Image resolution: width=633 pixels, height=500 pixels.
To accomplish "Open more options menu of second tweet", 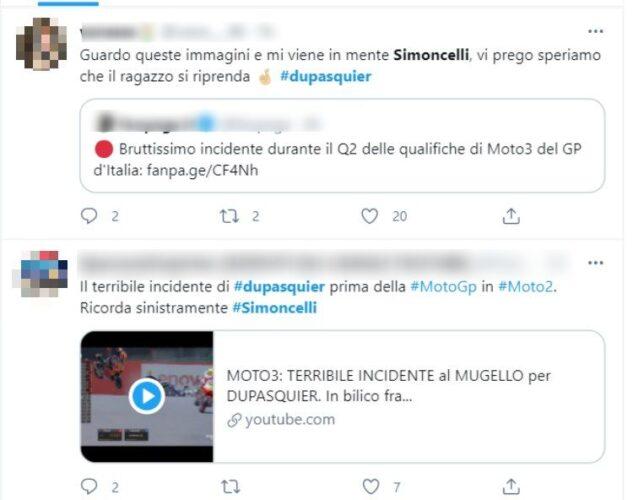I will tap(595, 263).
